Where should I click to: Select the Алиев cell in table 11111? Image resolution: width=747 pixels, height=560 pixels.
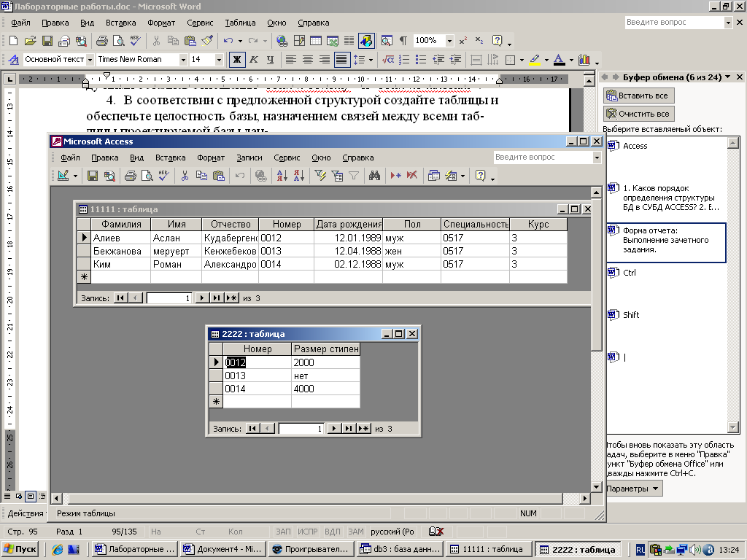120,238
